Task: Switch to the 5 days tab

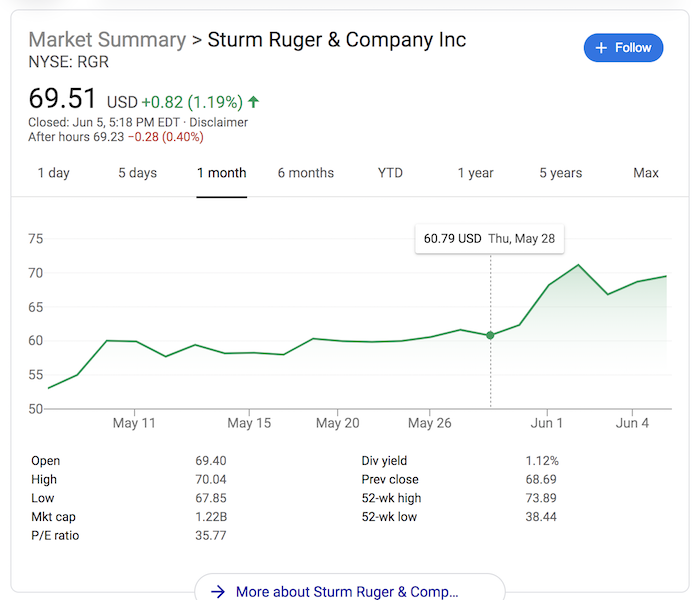Action: (138, 173)
